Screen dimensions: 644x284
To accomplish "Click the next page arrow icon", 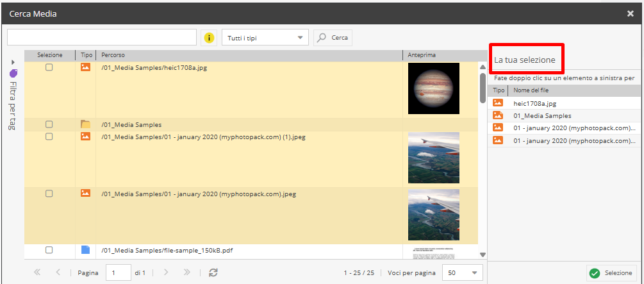I will point(166,272).
